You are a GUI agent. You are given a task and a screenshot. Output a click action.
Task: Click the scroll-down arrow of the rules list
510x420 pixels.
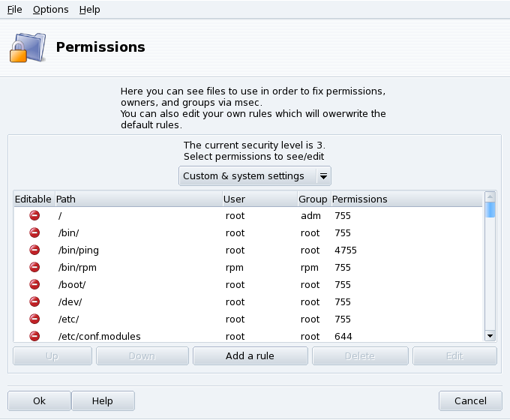pyautogui.click(x=490, y=336)
